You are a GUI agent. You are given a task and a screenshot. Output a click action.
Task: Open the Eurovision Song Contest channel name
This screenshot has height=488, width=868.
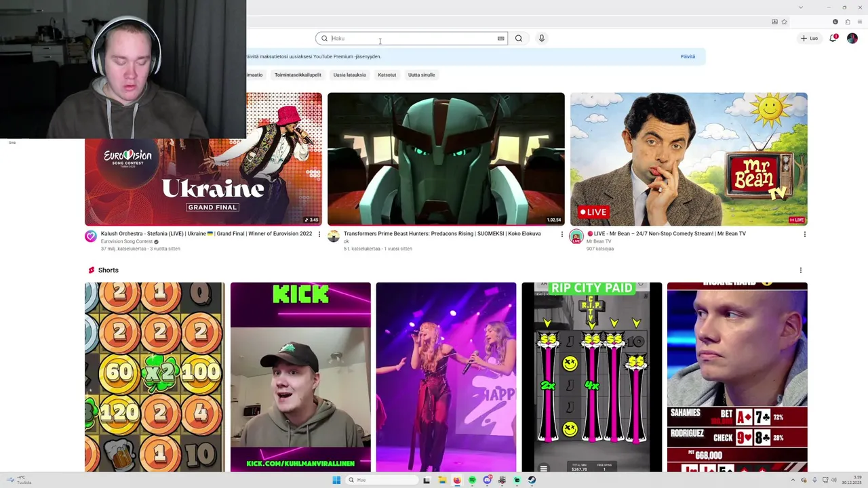127,242
